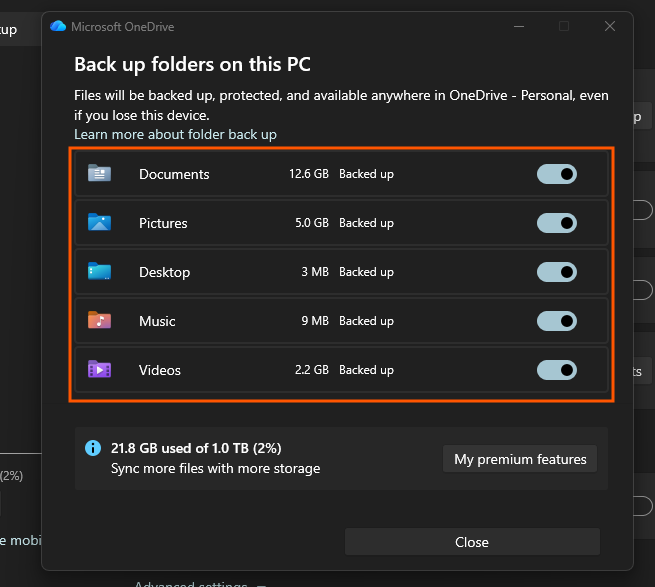The width and height of the screenshot is (655, 587).
Task: Click the 21.8 GB used storage text
Action: coord(196,448)
